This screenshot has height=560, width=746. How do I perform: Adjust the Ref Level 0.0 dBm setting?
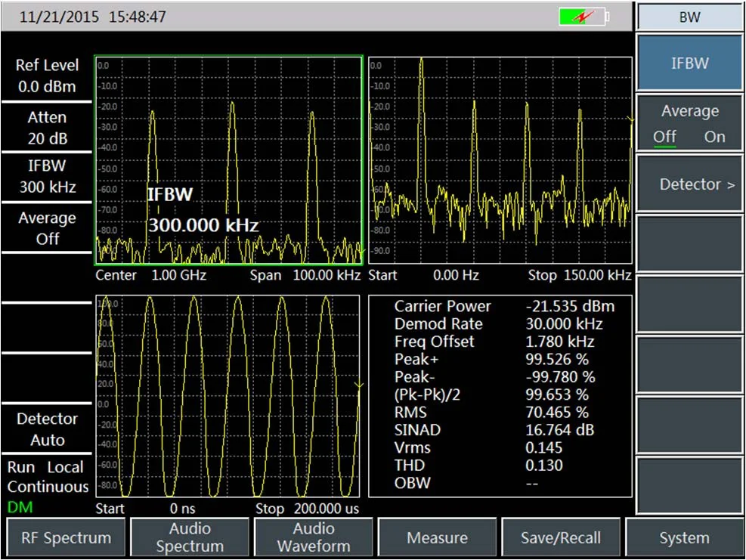coord(47,76)
